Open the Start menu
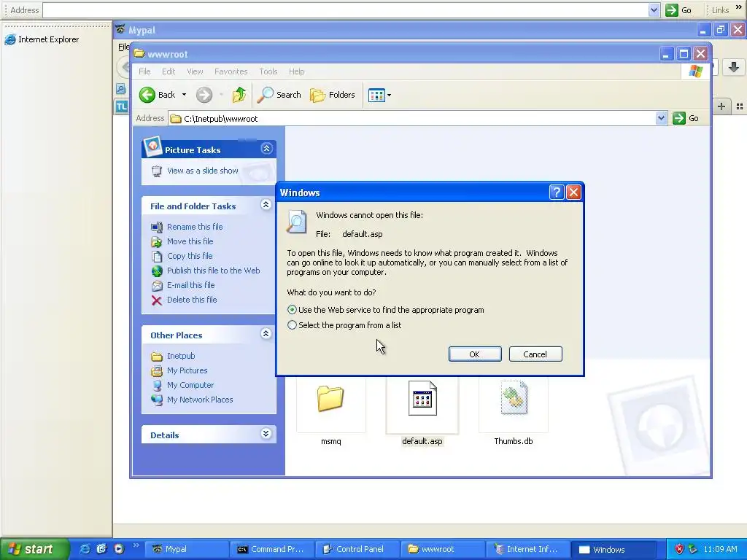The image size is (747, 560). point(34,549)
